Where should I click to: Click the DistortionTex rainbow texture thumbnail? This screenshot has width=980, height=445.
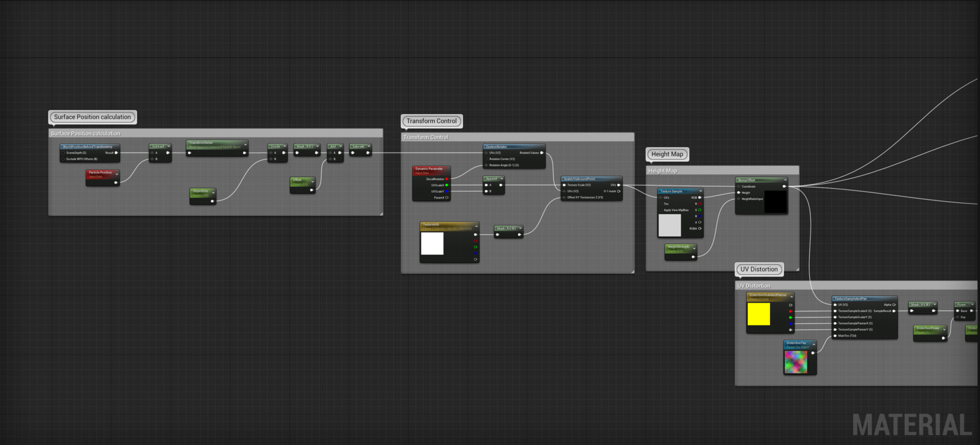tap(796, 362)
